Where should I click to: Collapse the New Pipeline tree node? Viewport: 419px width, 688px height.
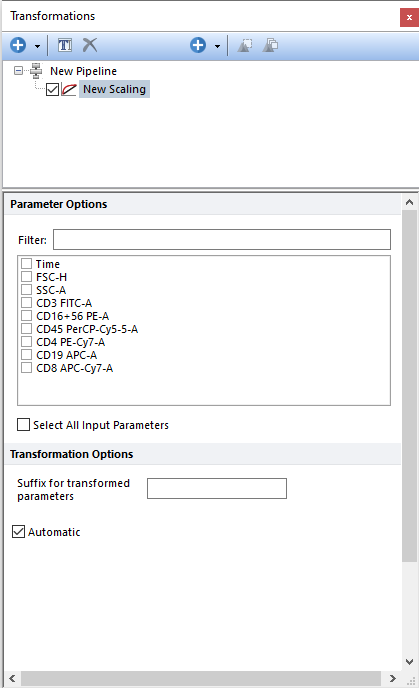(x=18, y=71)
